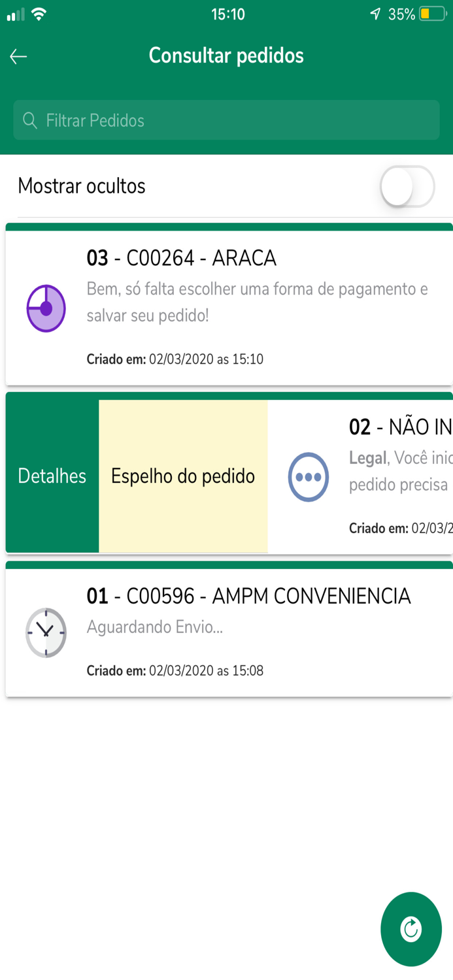Tap the green refresh floating action button
The height and width of the screenshot is (980, 453).
tap(411, 929)
